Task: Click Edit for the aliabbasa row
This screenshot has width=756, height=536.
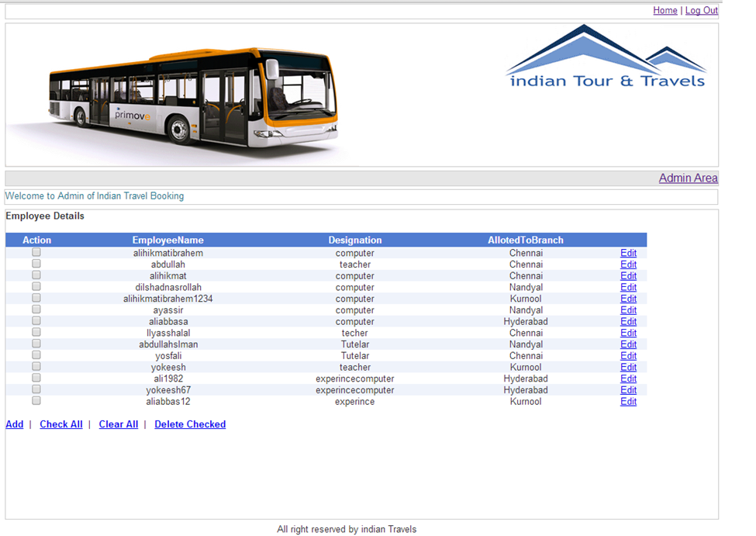Action: click(x=628, y=320)
